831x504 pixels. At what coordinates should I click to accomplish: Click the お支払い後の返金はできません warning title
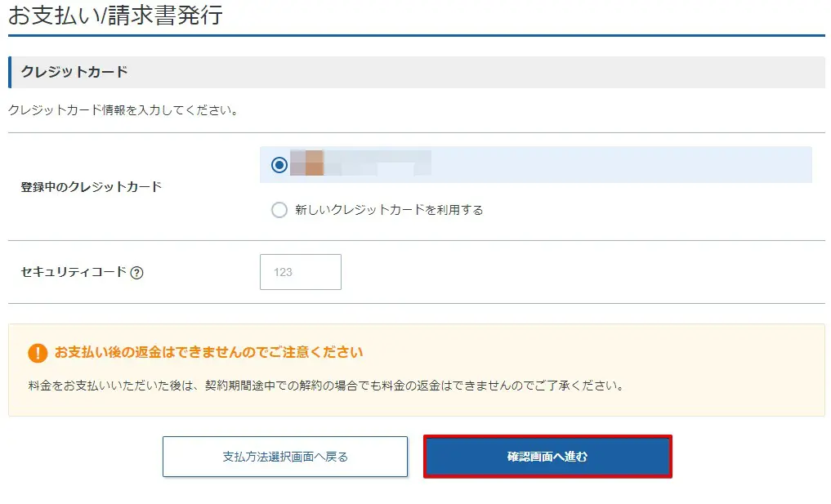coord(208,353)
